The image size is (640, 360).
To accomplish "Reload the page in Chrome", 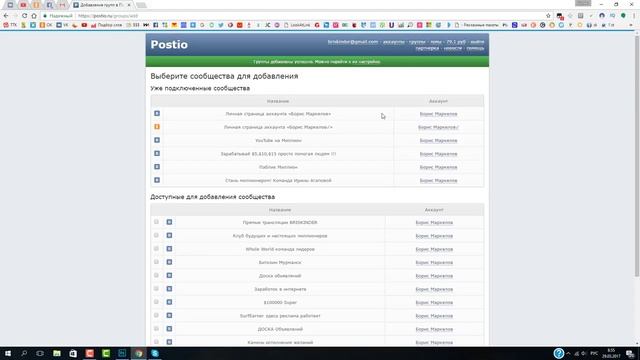I will click(24, 16).
